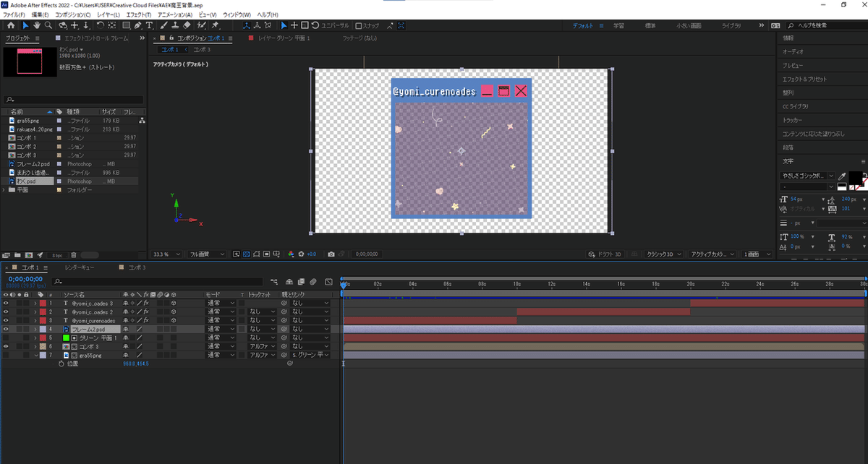Select the Brush tool
Image resolution: width=868 pixels, height=464 pixels.
tap(163, 25)
